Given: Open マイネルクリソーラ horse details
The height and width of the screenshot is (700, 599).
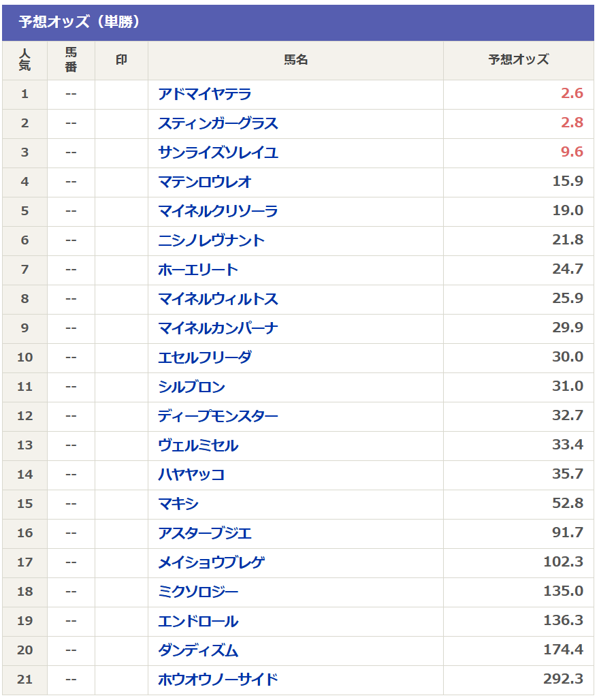Looking at the screenshot, I should [x=218, y=211].
